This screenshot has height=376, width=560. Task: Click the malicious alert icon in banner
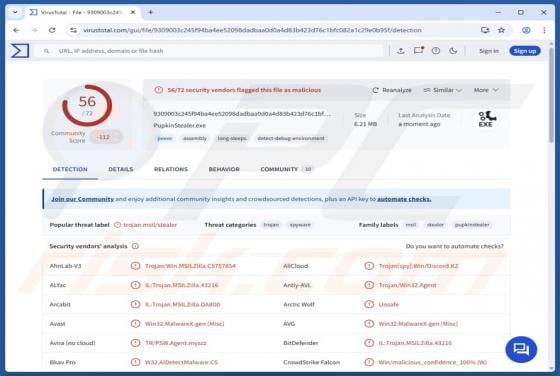(159, 90)
